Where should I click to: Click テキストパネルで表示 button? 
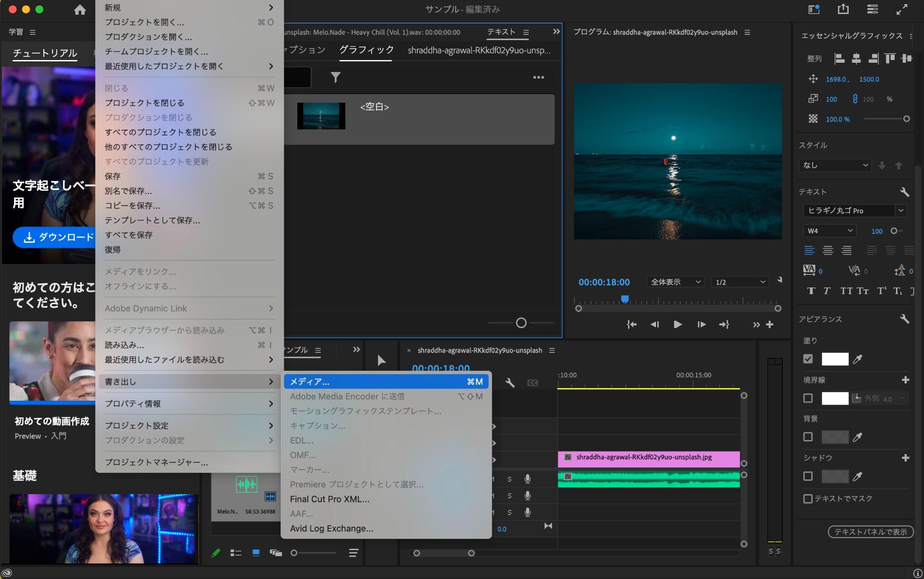[x=871, y=532]
